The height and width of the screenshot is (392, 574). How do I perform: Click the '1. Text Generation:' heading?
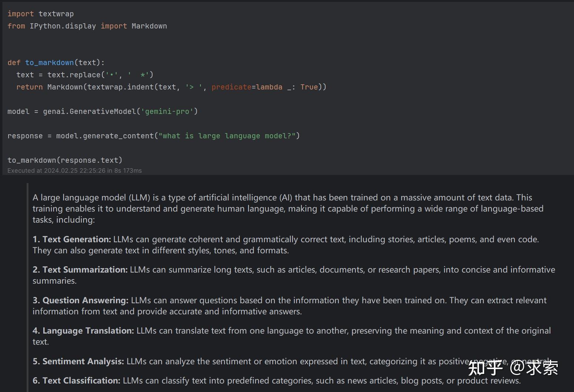pos(72,239)
